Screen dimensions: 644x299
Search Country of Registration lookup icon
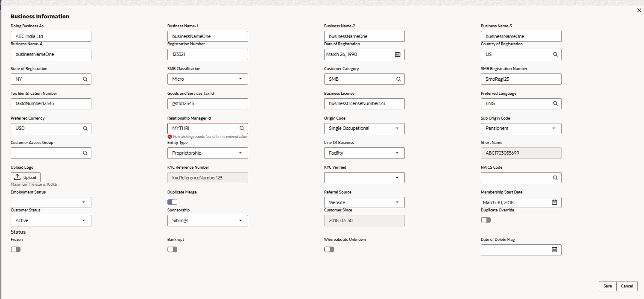click(x=555, y=55)
